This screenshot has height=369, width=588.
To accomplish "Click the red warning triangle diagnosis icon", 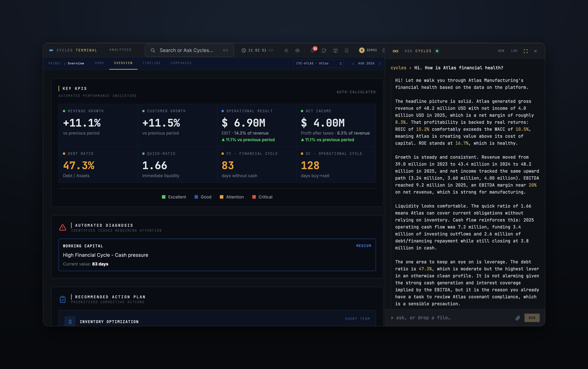I will 63,227.
